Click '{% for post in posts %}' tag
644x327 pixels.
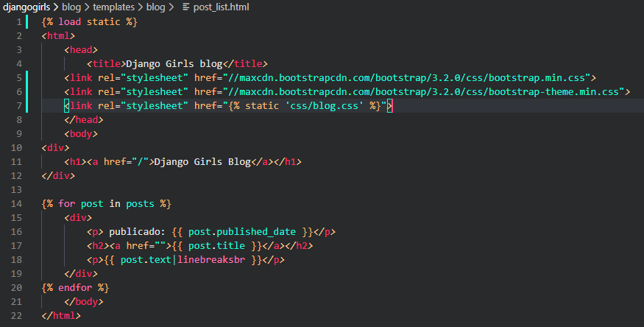pos(107,203)
